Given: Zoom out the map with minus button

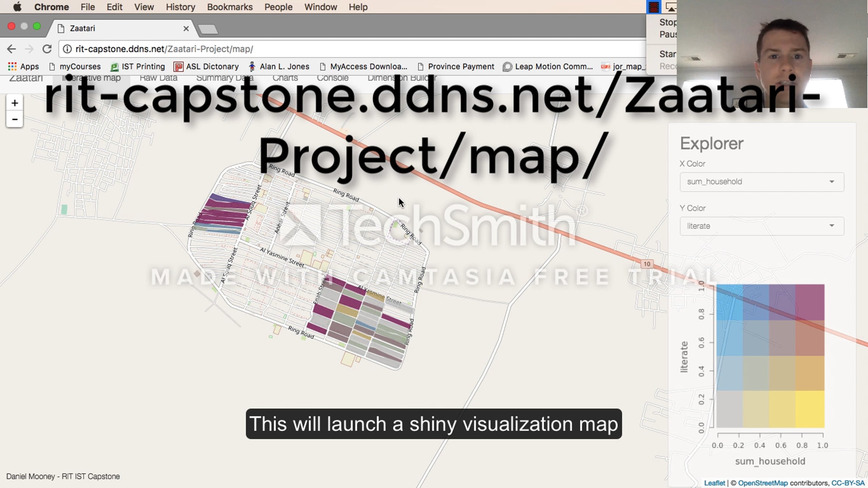Looking at the screenshot, I should pos(14,119).
